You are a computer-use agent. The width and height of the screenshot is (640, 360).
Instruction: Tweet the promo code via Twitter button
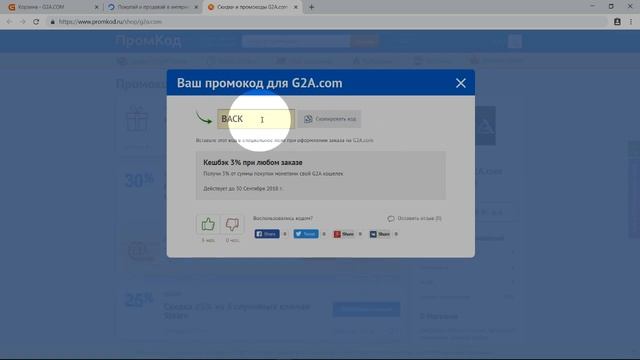coord(306,234)
